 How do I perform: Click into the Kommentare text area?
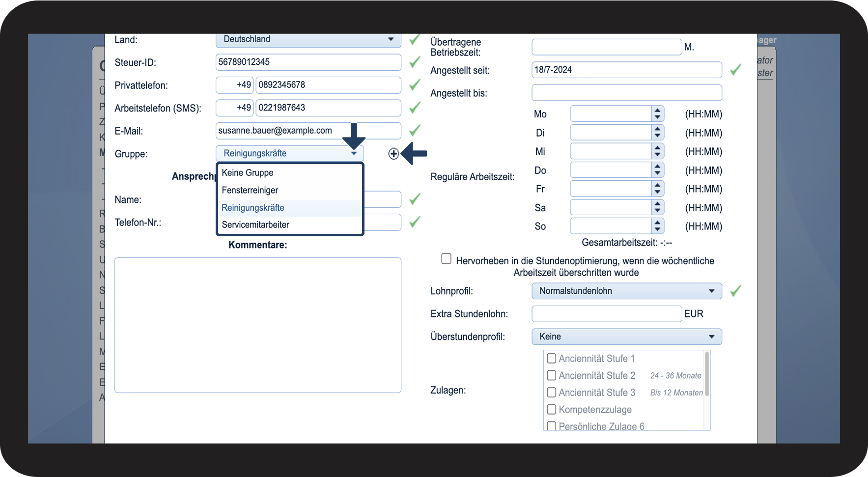tap(258, 325)
